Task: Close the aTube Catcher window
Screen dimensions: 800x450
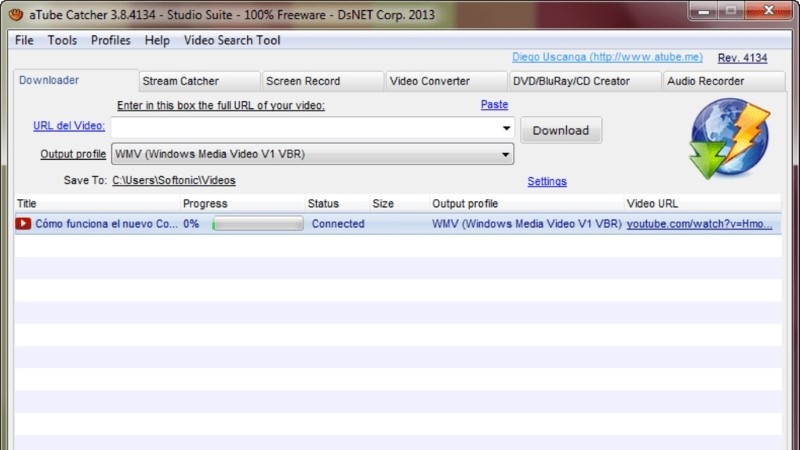Action: pos(769,10)
